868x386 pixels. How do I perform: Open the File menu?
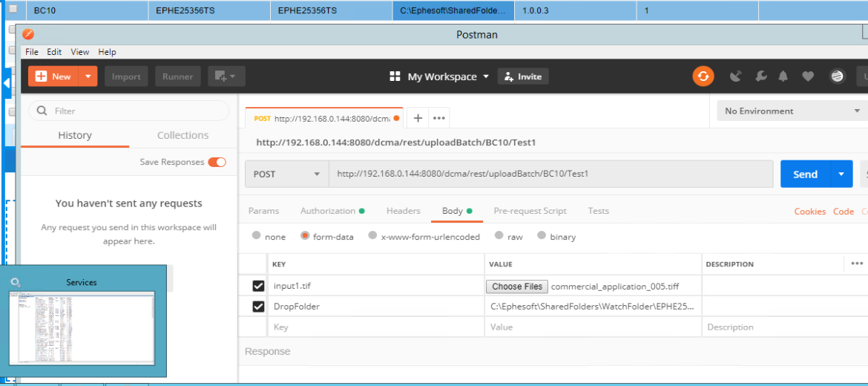point(32,51)
